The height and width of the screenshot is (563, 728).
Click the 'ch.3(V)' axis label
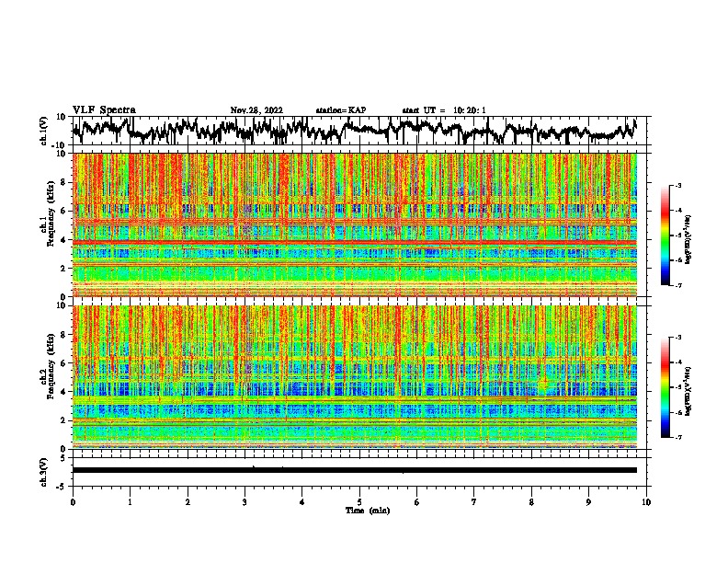44,472
